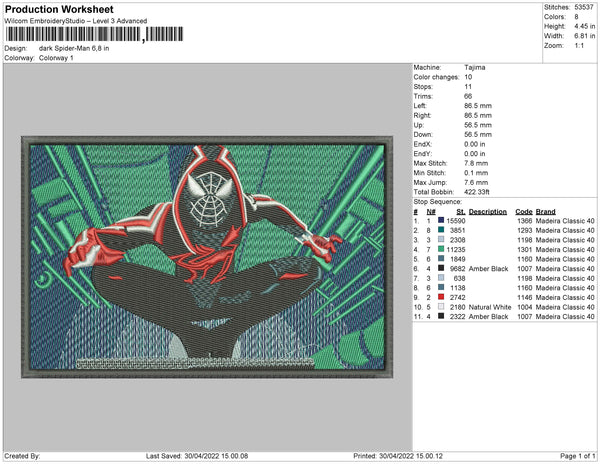
Task: Click the 'Created By:' footer label
Action: coord(22,456)
